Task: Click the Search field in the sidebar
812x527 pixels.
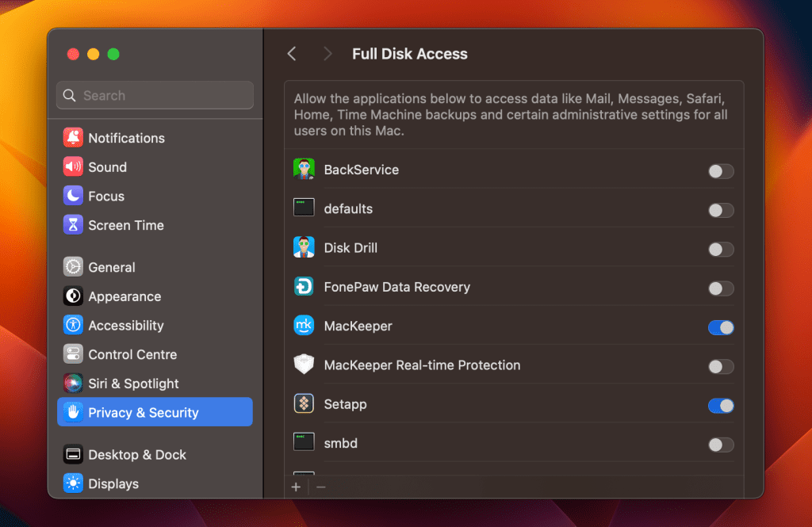Action: pos(155,96)
